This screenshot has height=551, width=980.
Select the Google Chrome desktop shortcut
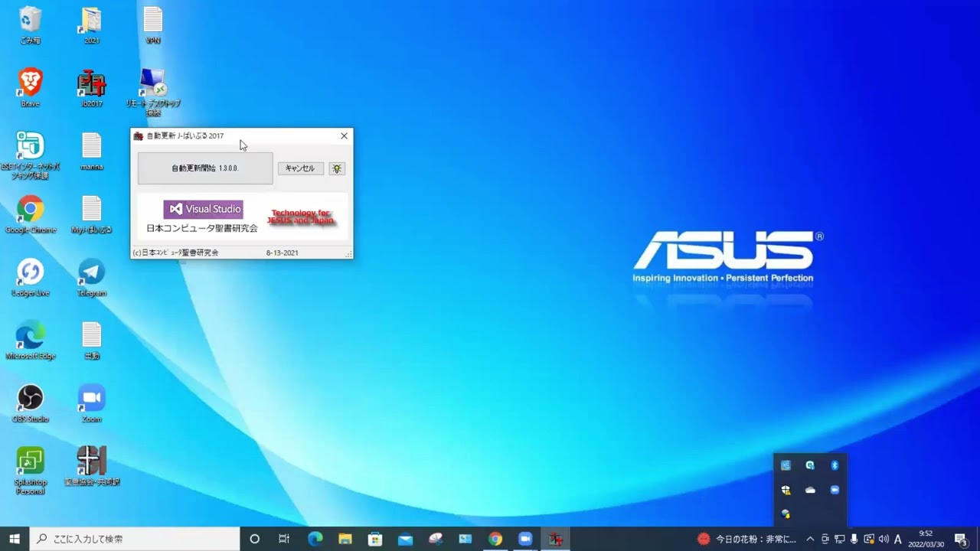(x=31, y=215)
